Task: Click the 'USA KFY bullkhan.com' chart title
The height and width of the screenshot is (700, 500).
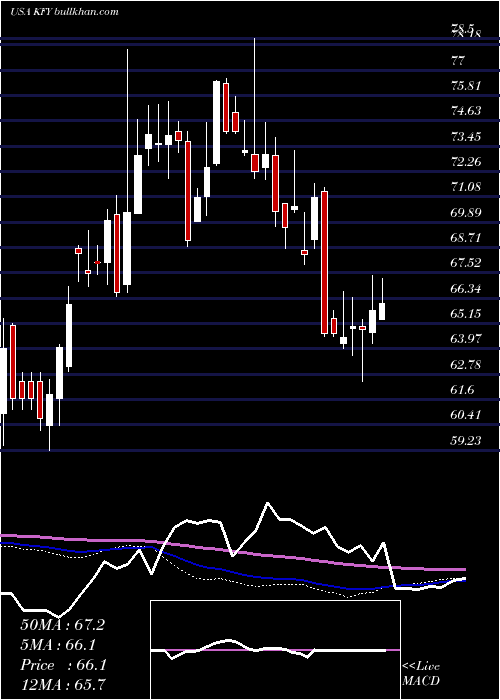Action: (x=64, y=12)
